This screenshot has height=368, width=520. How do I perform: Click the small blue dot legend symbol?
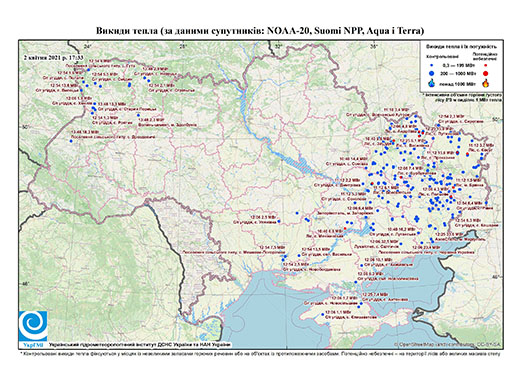[432, 66]
